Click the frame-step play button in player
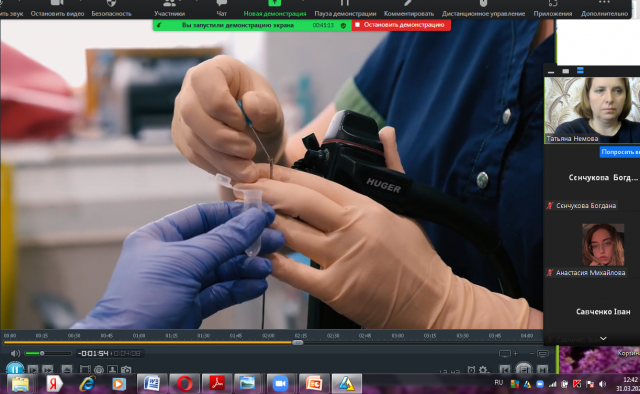 pos(33,370)
